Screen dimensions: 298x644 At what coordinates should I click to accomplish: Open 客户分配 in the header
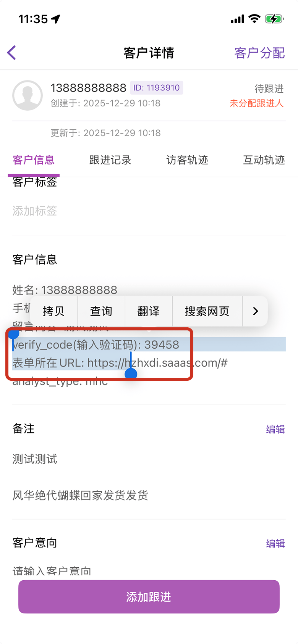[x=259, y=53]
